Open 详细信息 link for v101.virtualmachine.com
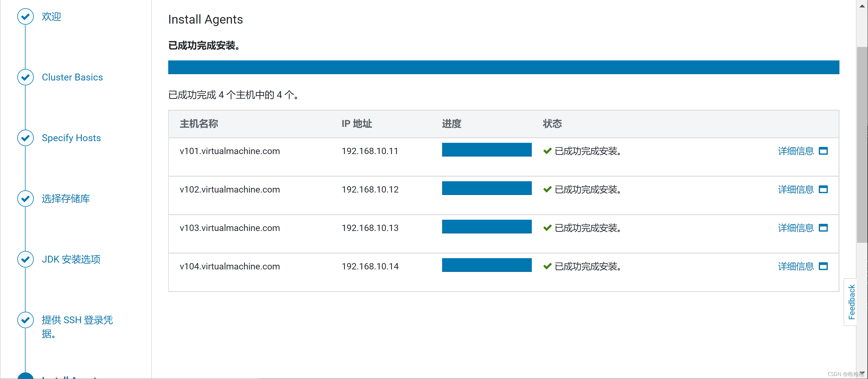Screen dimensions: 868x379 tap(796, 151)
